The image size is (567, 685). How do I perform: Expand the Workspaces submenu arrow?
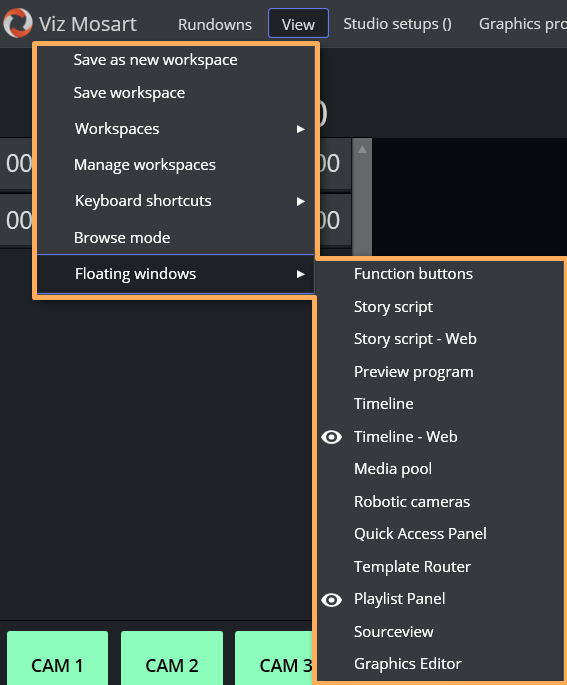pos(300,129)
